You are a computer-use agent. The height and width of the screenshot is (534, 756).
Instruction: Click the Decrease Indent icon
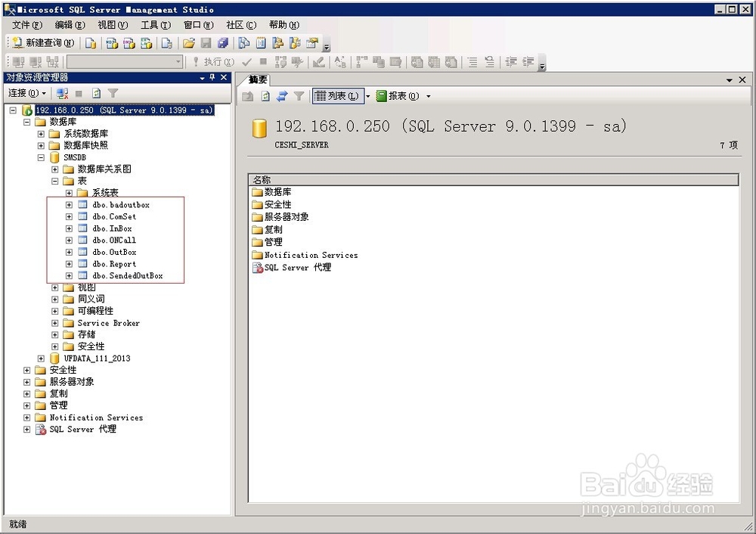(511, 62)
